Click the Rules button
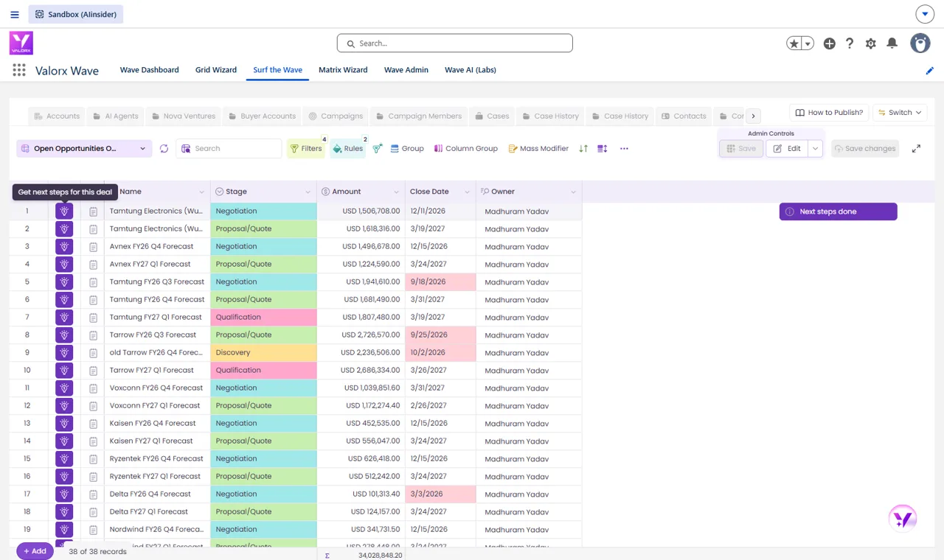 pyautogui.click(x=347, y=148)
